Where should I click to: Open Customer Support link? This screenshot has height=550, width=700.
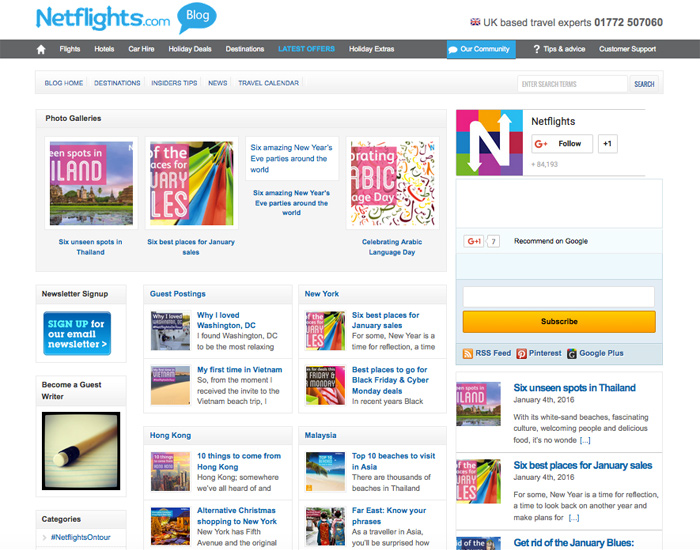click(x=627, y=49)
